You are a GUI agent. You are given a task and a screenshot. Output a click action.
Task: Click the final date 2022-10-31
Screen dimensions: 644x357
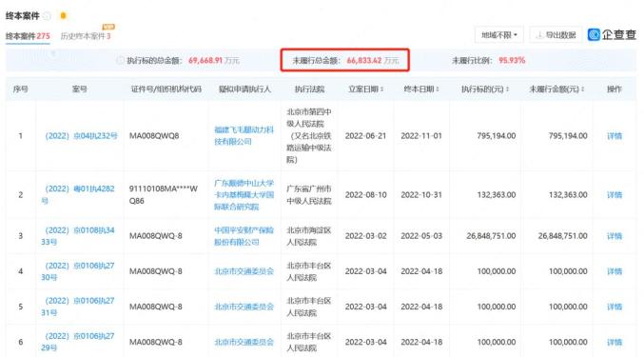(x=421, y=195)
